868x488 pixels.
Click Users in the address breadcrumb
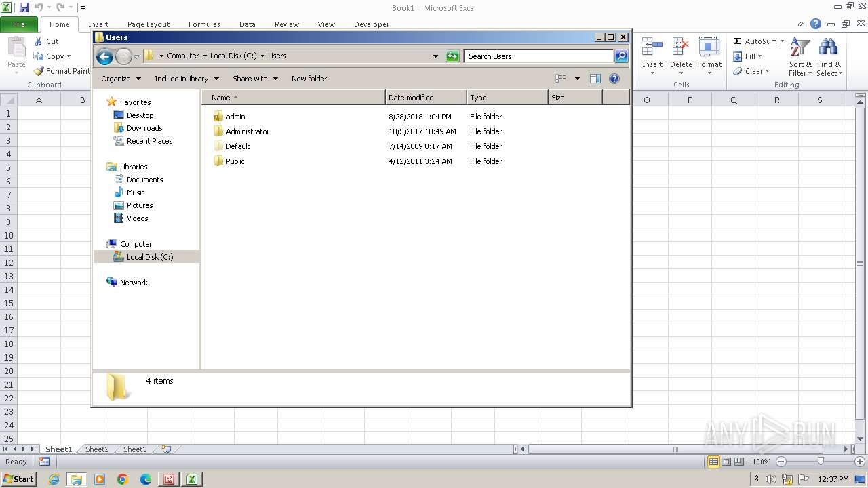click(x=277, y=56)
